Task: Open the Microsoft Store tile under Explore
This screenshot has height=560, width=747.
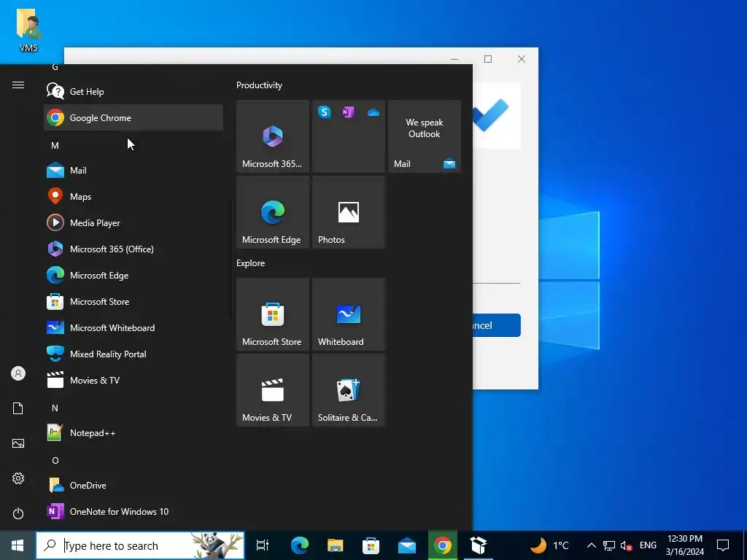Action: pos(273,314)
